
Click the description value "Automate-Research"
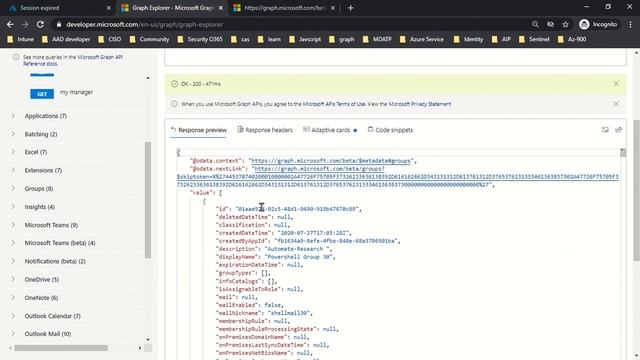(x=297, y=249)
